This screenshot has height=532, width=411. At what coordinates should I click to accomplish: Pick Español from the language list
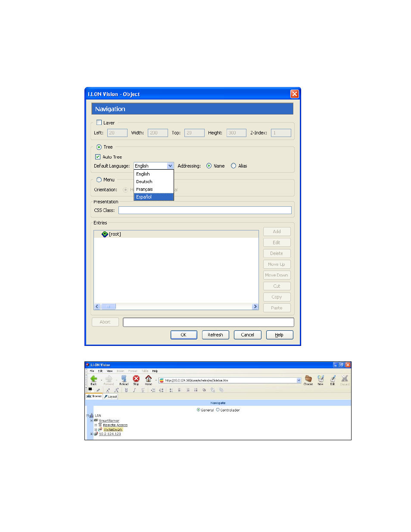pyautogui.click(x=154, y=197)
